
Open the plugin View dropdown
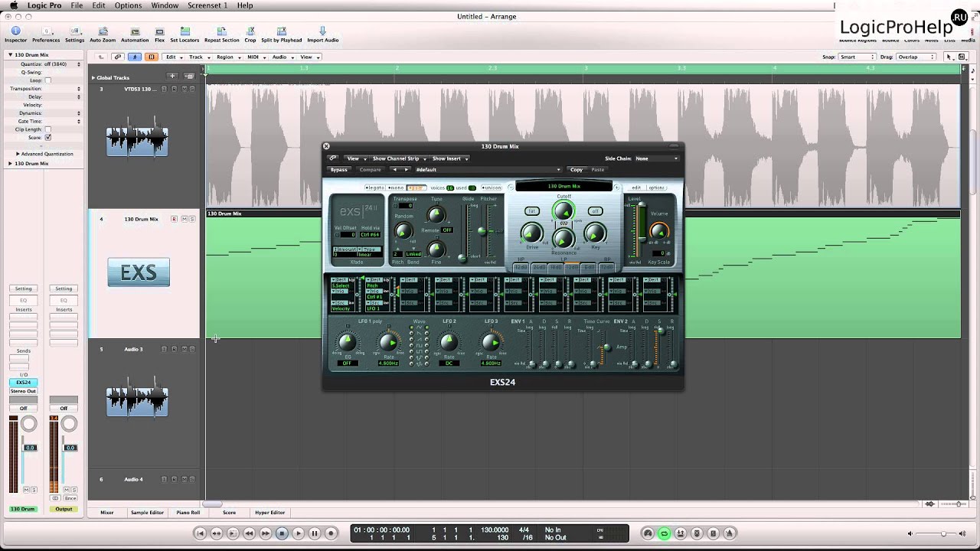coord(355,158)
